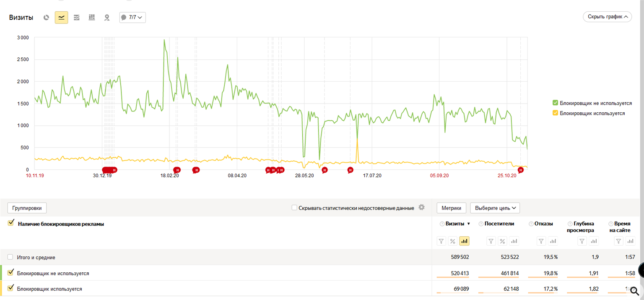Uncheck the 'Блокировщик не используется' row checkbox
Screen dimensions: 644x300
coord(11,273)
